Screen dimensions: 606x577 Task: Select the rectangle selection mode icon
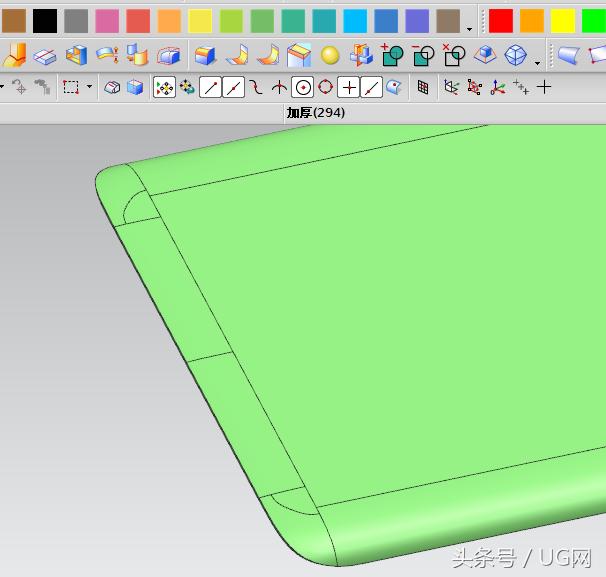(x=71, y=87)
